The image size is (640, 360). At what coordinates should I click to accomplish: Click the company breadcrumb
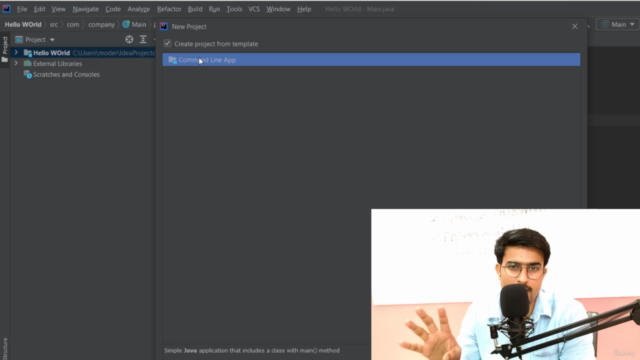coord(101,24)
